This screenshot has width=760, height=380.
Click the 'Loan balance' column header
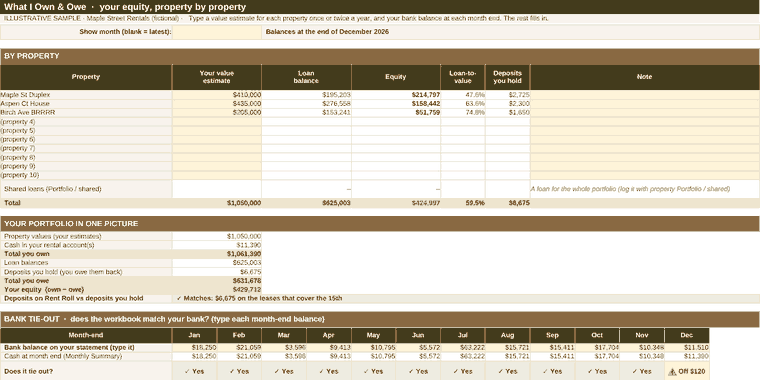coord(306,77)
